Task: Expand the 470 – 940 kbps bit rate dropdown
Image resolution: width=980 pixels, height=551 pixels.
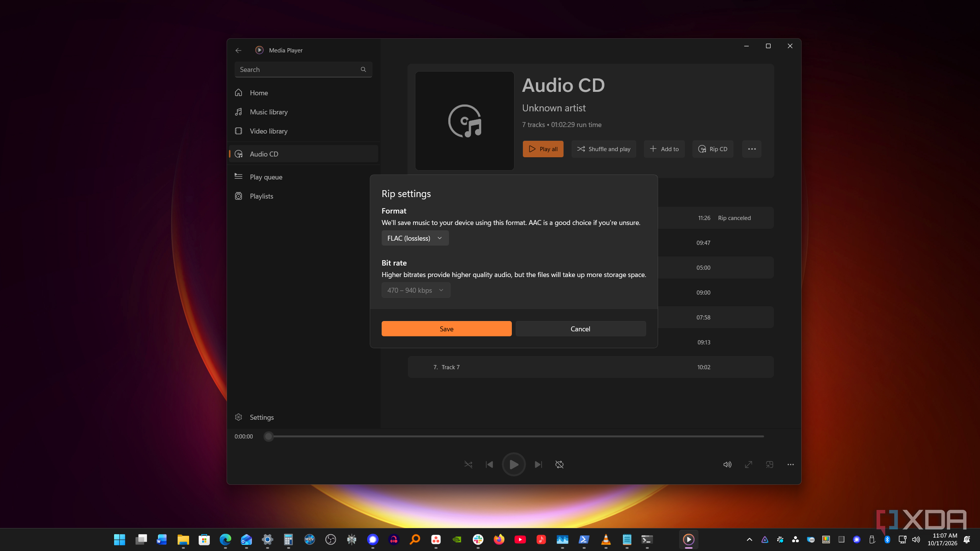Action: tap(416, 290)
